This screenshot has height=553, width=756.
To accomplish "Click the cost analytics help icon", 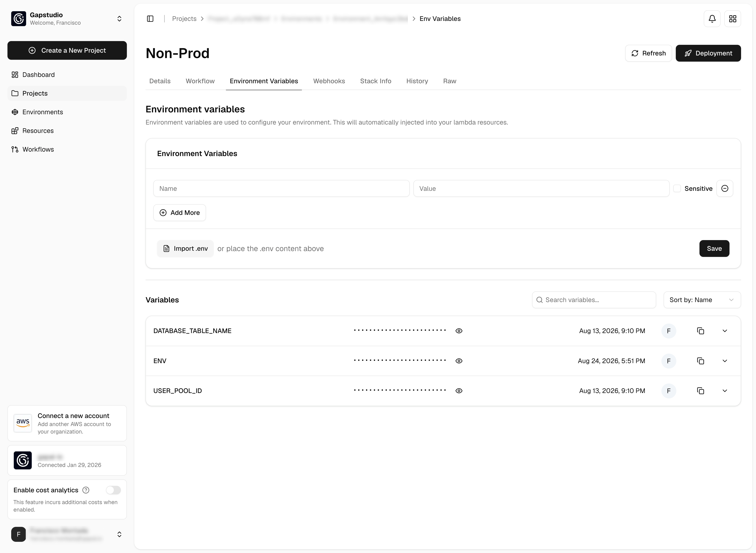I will coord(86,490).
